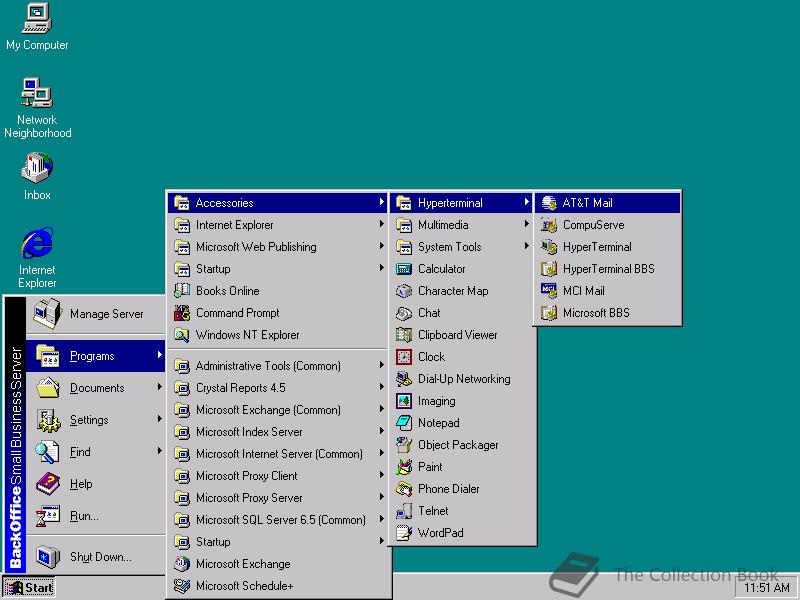Viewport: 800px width, 600px height.
Task: Click the Windows NT Explorer icon
Action: pos(182,335)
